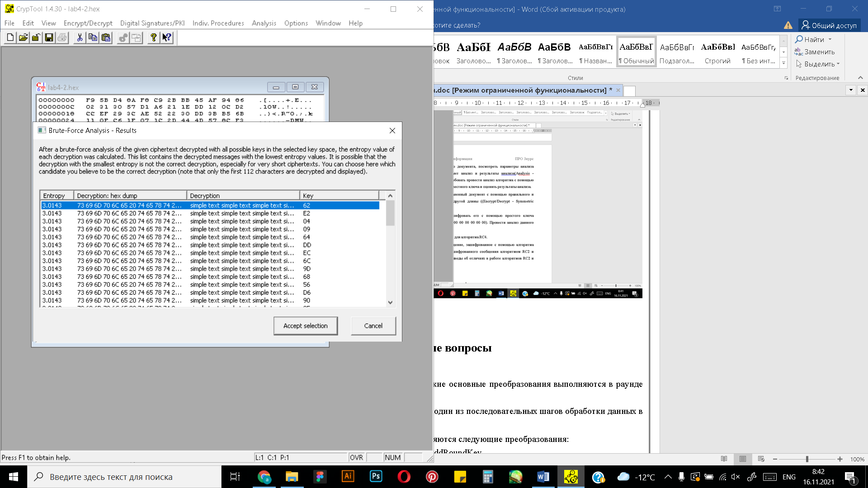This screenshot has height=488, width=868.
Task: Click the context help pointer icon
Action: click(x=167, y=38)
